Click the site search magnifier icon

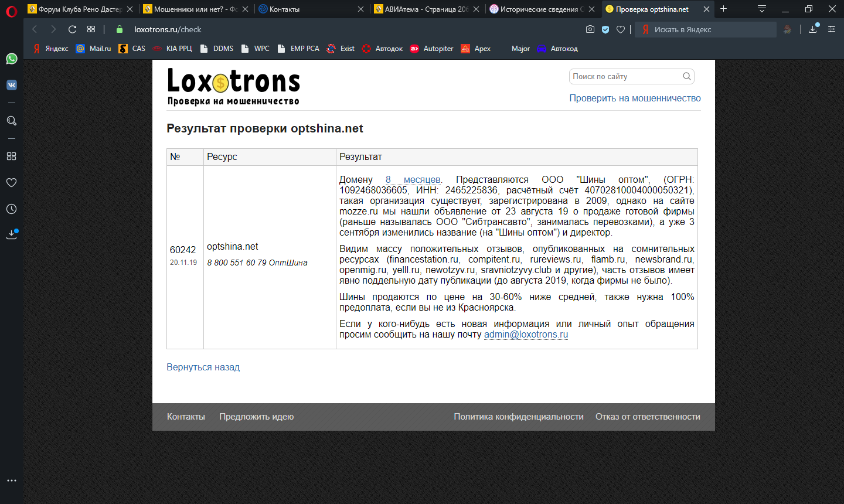tap(687, 76)
